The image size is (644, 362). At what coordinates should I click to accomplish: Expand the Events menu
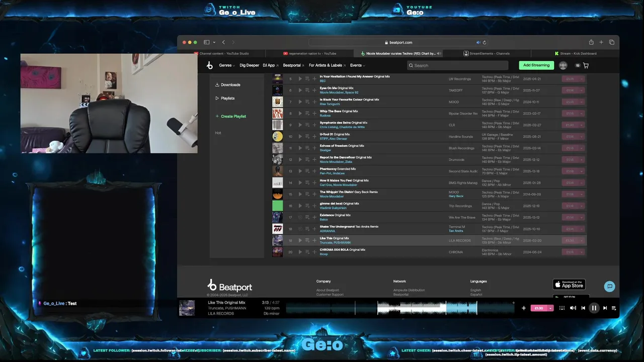(x=357, y=65)
